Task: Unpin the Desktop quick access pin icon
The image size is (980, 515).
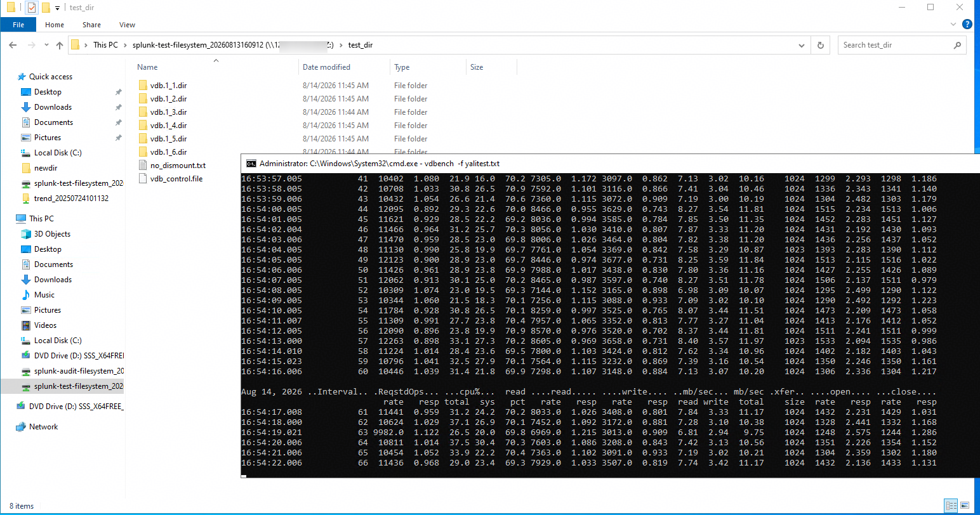Action: coord(118,92)
